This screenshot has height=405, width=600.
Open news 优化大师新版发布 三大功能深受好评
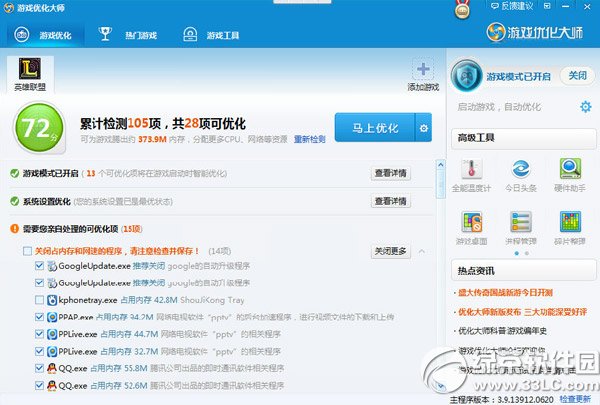[522, 312]
